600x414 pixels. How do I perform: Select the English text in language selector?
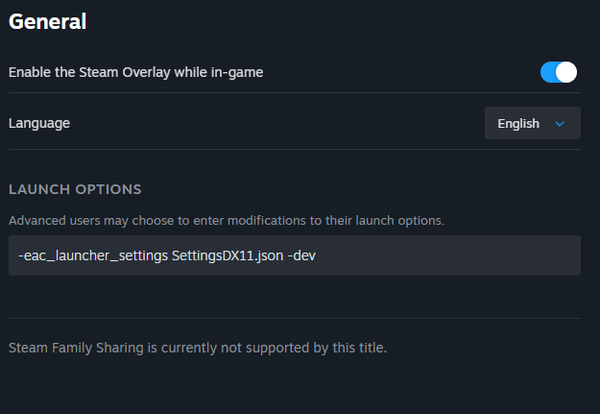[518, 124]
